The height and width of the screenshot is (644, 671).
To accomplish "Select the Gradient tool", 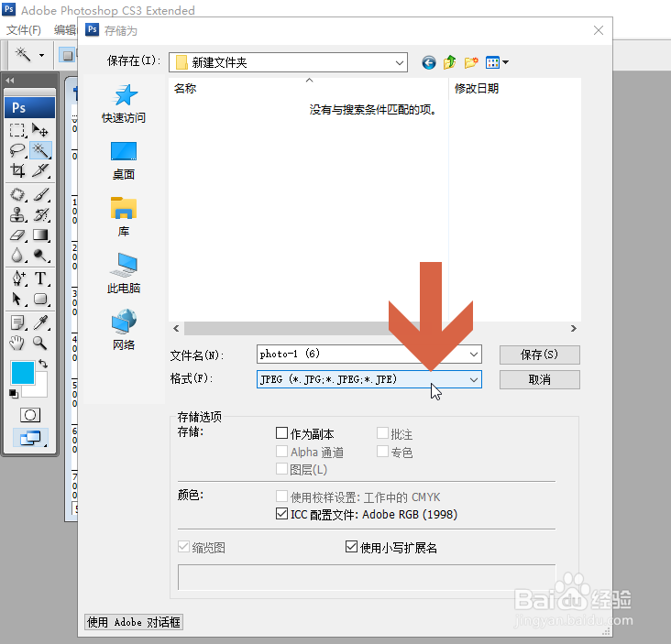I will tap(40, 235).
